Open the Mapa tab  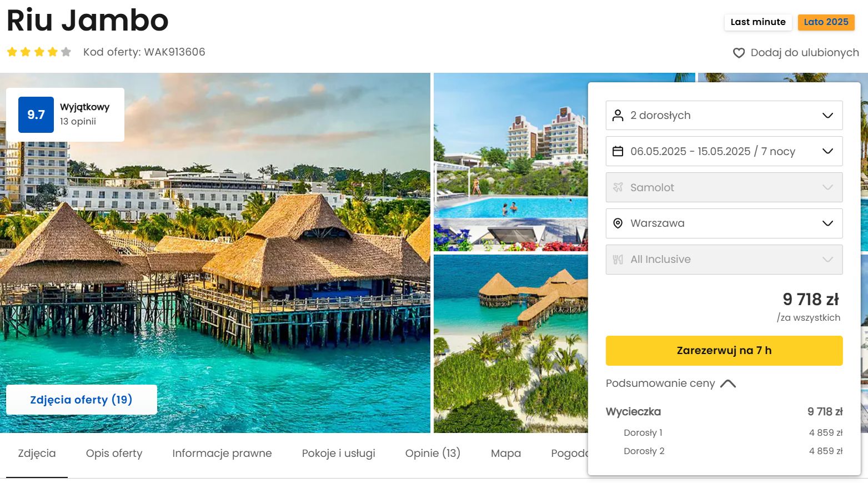[x=506, y=454]
